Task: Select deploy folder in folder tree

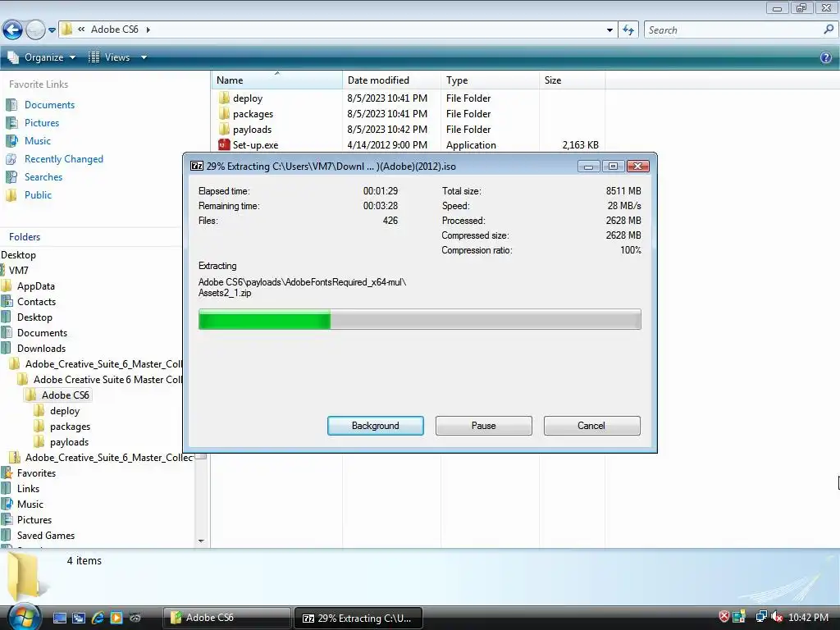Action: tap(65, 411)
